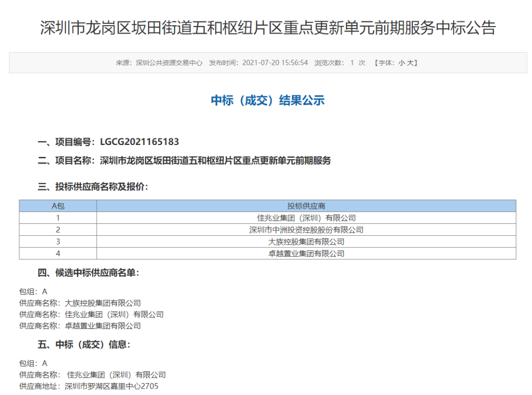Click the page title 深圳市龙岗区坂田街道五和枢纽片区重点更新单元前期服务中标公告
Viewport: 532px width, 395px height.
tap(268, 28)
